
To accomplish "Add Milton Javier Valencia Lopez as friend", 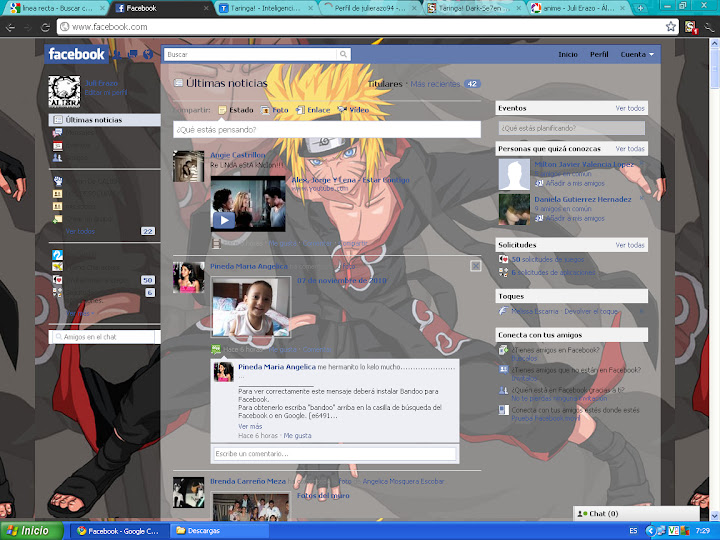I will [574, 183].
